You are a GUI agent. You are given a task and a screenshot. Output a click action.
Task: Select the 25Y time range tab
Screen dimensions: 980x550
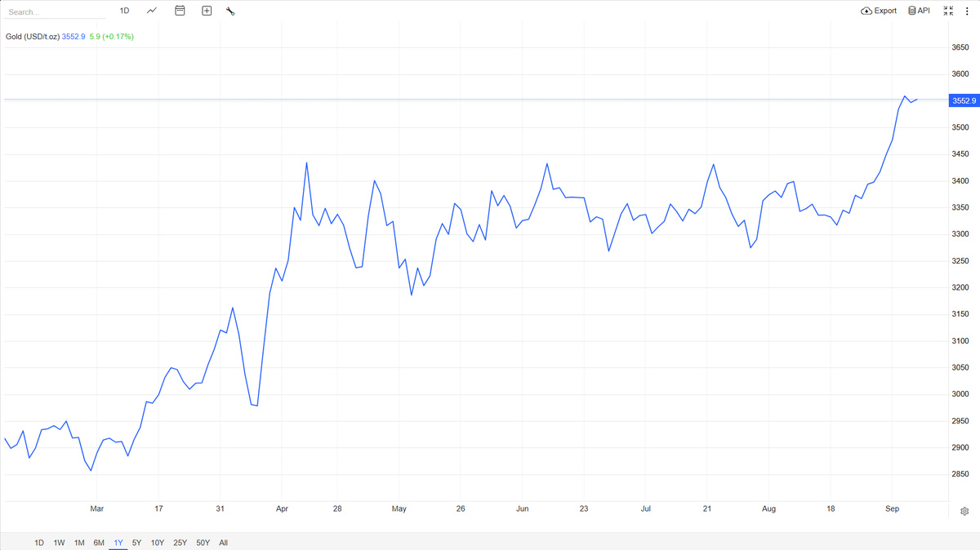point(180,543)
